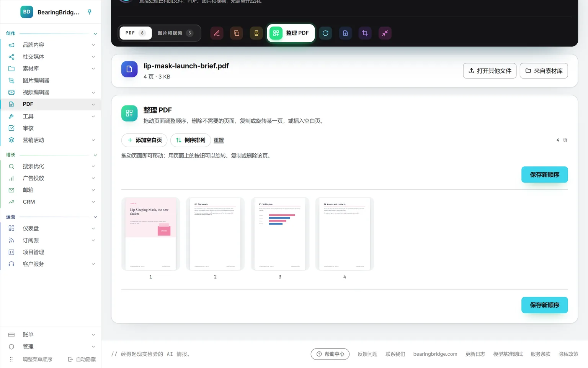The width and height of the screenshot is (588, 368).
Task: Collapse the 创作 section
Action: pos(95,34)
